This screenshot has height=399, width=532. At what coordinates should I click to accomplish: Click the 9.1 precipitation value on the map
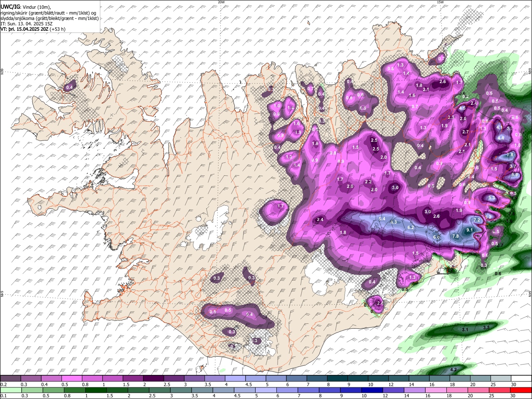(x=470, y=230)
